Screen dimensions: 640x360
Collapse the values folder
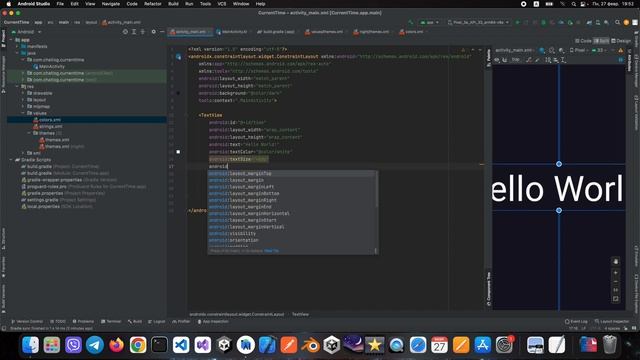click(23, 113)
